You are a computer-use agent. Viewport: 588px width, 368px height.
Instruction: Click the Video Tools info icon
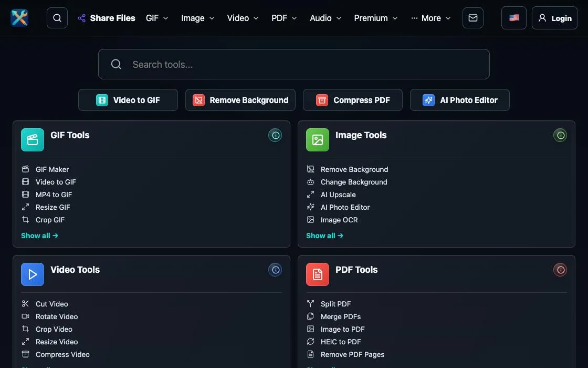(275, 270)
